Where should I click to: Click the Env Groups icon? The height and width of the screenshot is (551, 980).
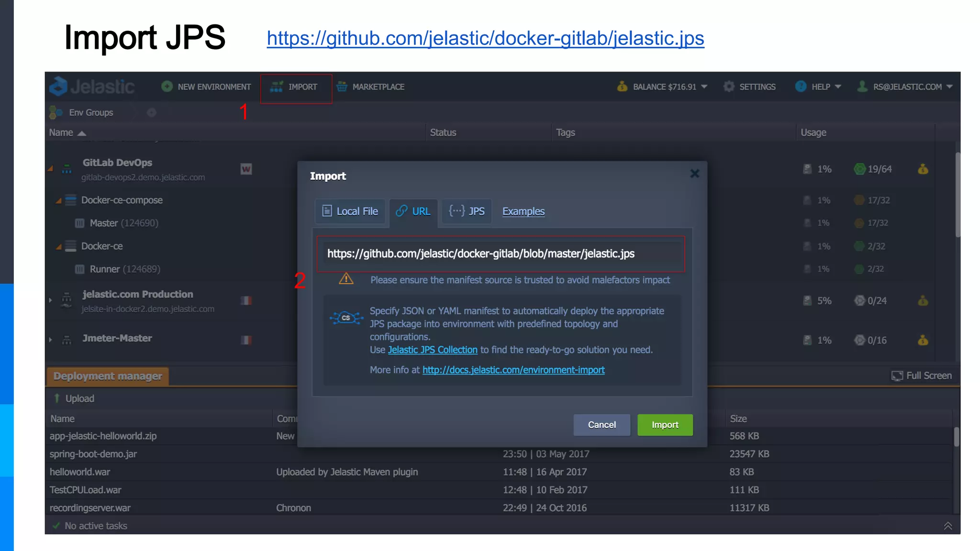point(56,112)
